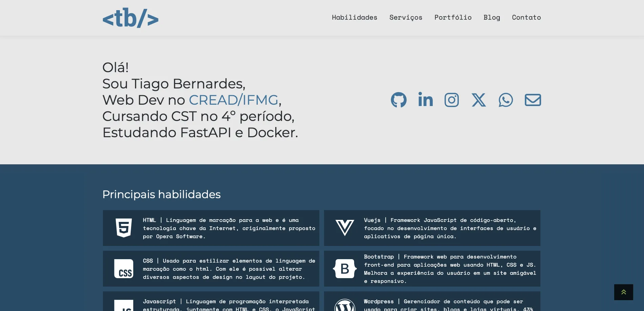This screenshot has height=311, width=644.
Task: Select the HTML skill card description
Action: tap(229, 228)
